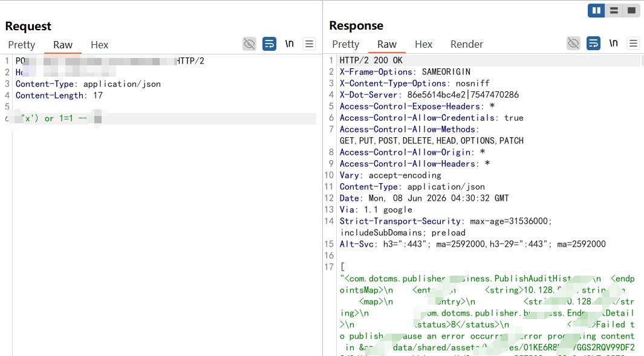Click Vary: accept-encoding header
The height and width of the screenshot is (356, 644).
click(390, 175)
